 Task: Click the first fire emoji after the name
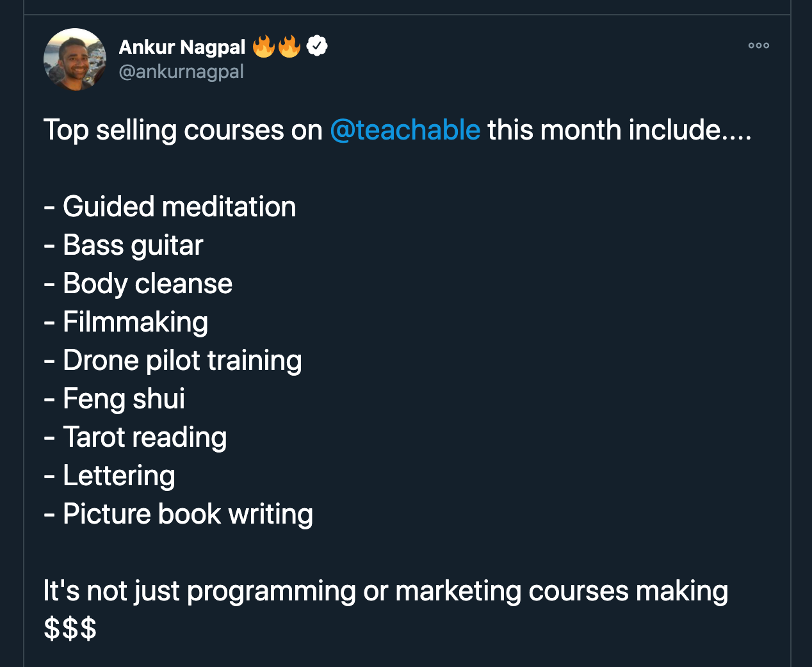263,46
